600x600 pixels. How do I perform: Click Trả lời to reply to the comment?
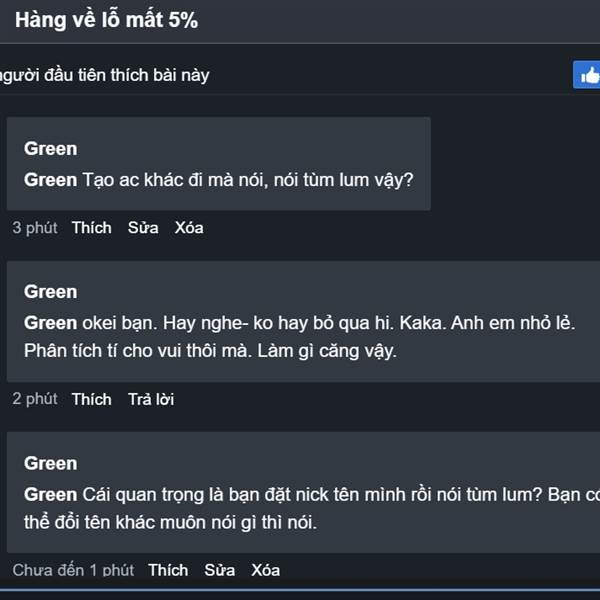(151, 399)
